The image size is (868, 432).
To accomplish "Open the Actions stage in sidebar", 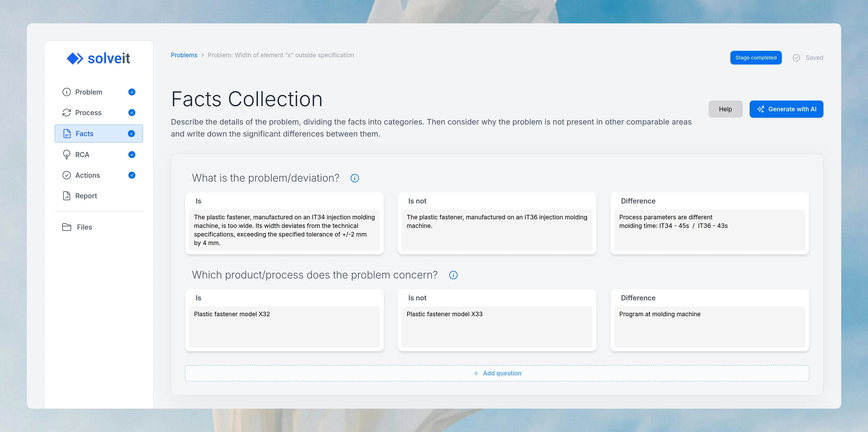I will pyautogui.click(x=88, y=175).
